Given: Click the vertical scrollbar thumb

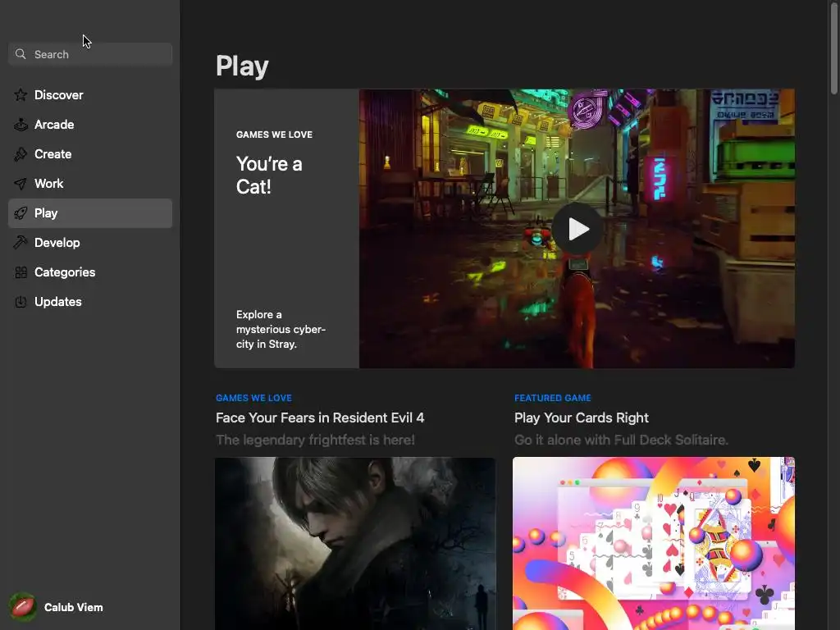Looking at the screenshot, I should point(833,49).
